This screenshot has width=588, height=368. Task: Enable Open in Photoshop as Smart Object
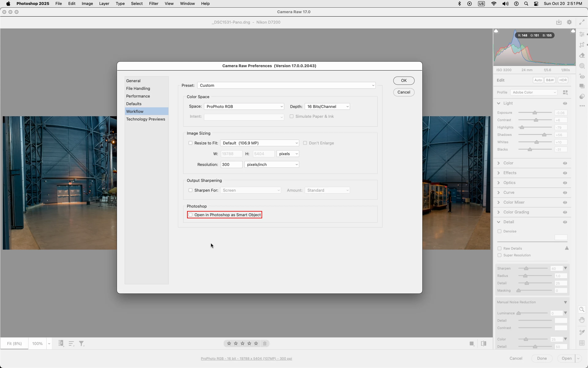click(x=190, y=215)
